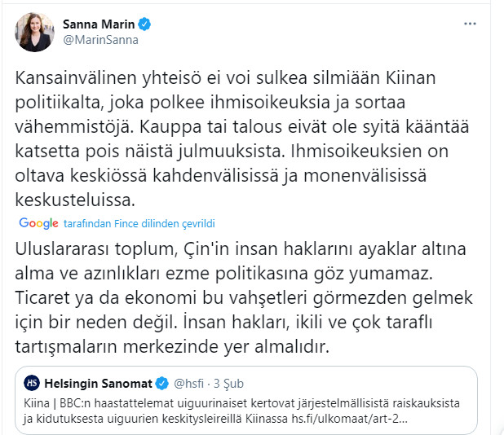Click the Turkish translated tweet paragraph
Screen dimensions: 504x435
(237, 297)
